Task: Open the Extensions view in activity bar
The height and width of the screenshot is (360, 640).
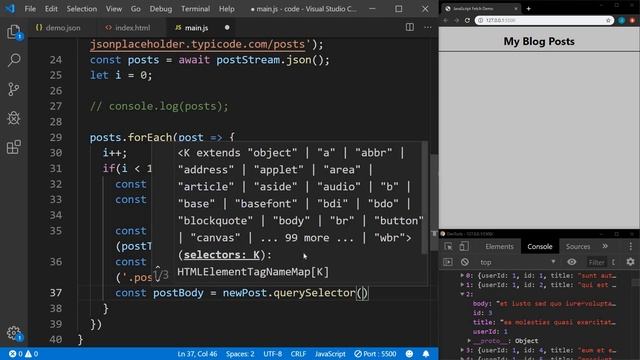Action: (x=14, y=147)
